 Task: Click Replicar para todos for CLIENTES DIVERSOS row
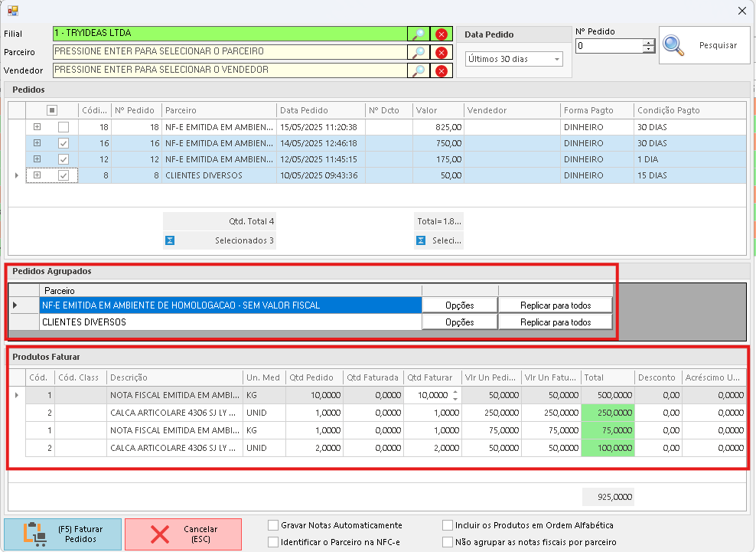(x=556, y=322)
